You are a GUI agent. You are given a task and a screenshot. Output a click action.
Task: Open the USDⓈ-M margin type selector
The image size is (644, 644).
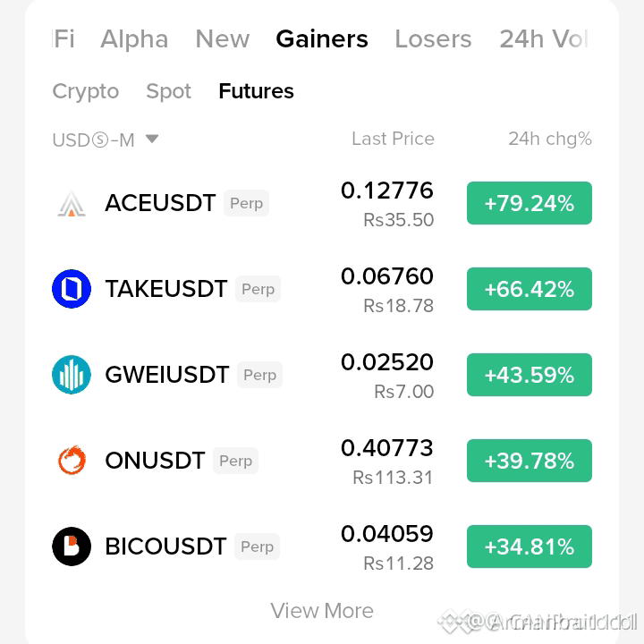pyautogui.click(x=106, y=140)
